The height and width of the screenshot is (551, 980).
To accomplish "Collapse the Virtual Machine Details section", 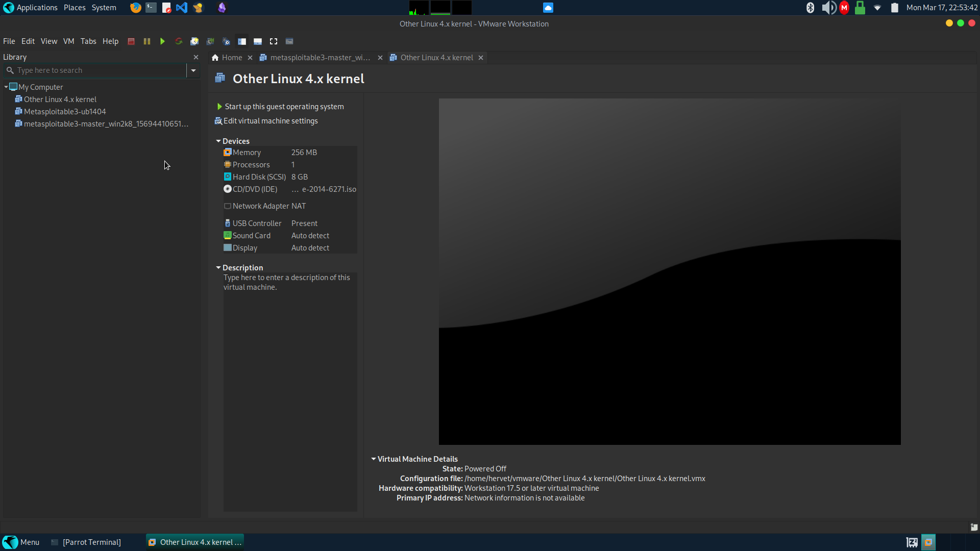I will [x=374, y=459].
